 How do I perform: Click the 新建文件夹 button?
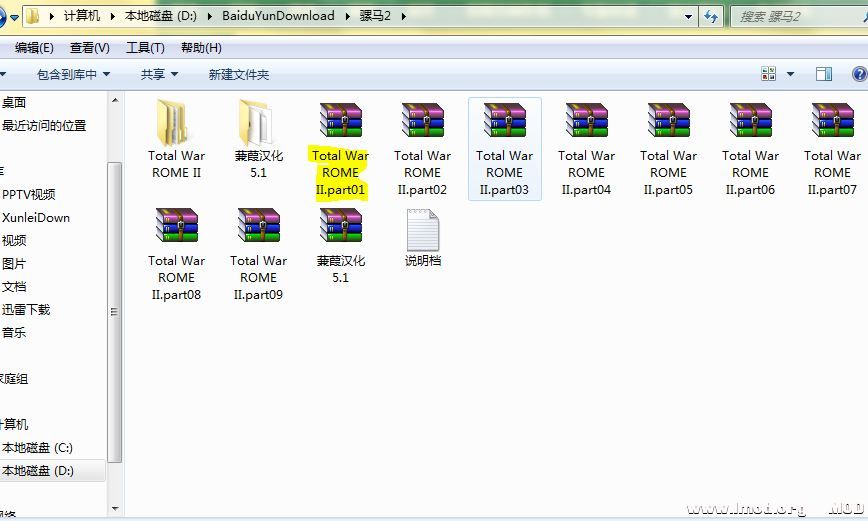coord(238,75)
